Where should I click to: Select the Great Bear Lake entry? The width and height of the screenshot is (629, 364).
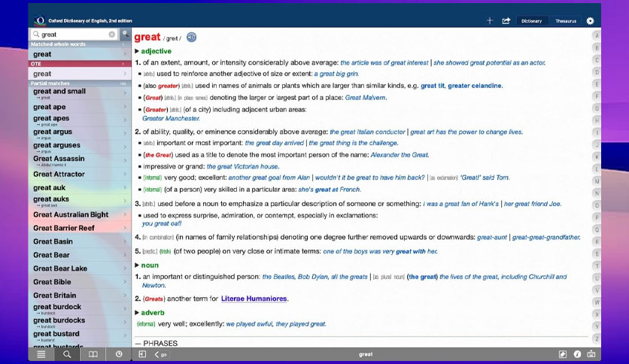click(80, 268)
